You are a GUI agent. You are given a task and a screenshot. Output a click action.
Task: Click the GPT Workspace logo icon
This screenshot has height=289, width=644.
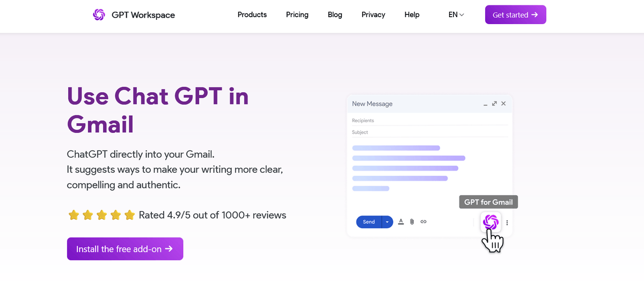tap(99, 15)
